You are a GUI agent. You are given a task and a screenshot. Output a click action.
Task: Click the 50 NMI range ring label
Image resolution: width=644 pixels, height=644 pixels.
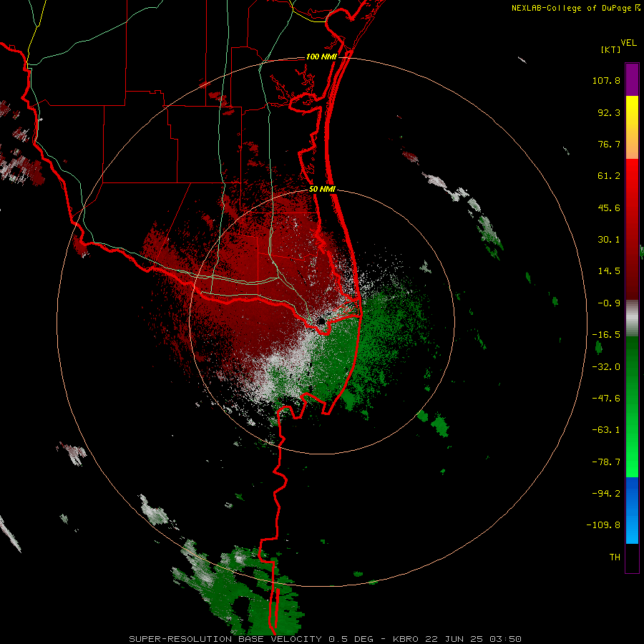pos(322,190)
